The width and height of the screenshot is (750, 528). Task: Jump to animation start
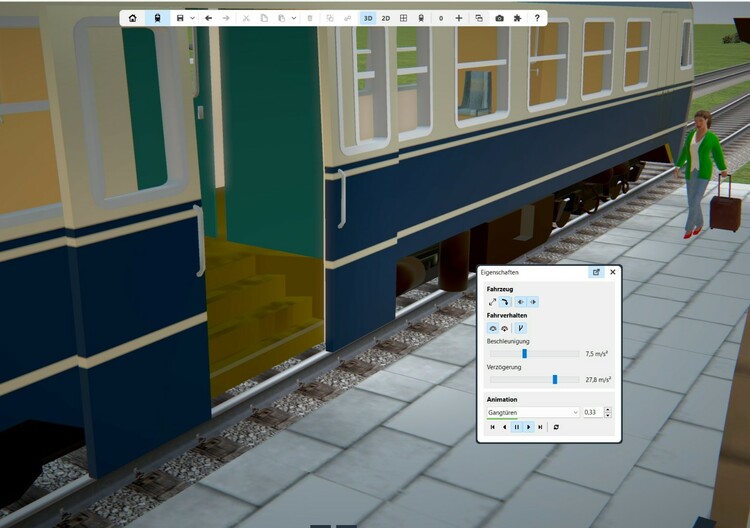pos(492,427)
